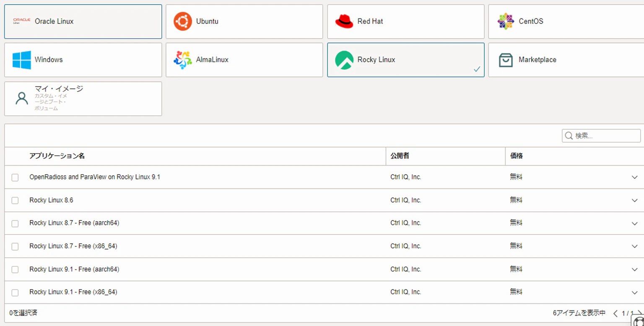Click the CentOS logo icon
644x326 pixels.
click(x=506, y=21)
